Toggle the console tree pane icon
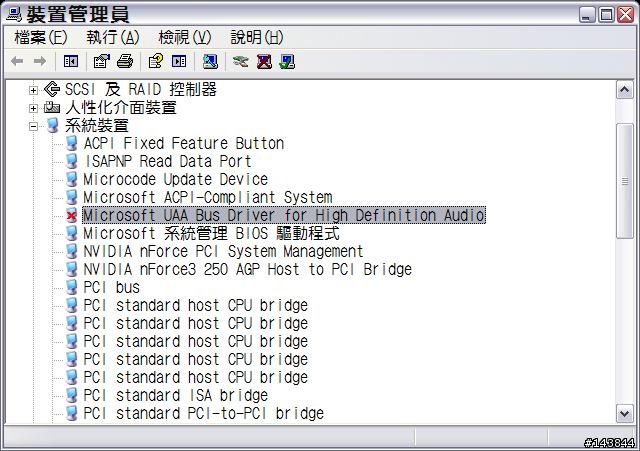This screenshot has width=640, height=451. pos(71,62)
